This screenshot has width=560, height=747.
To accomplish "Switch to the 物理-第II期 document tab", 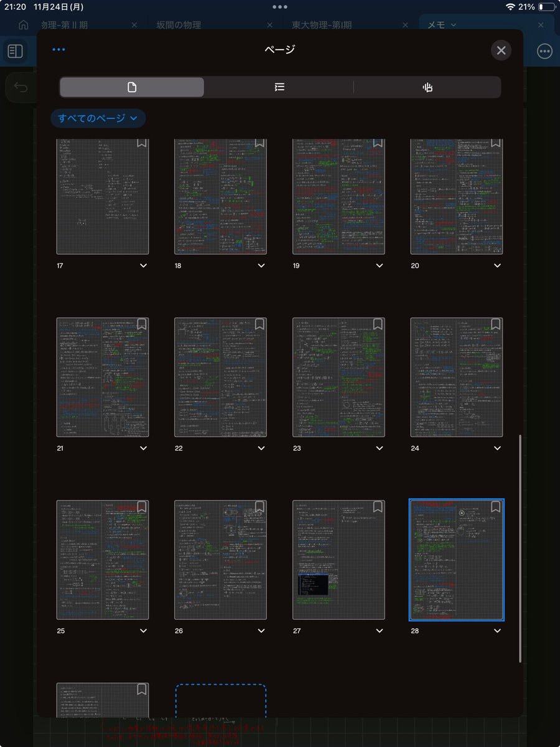I will click(64, 25).
